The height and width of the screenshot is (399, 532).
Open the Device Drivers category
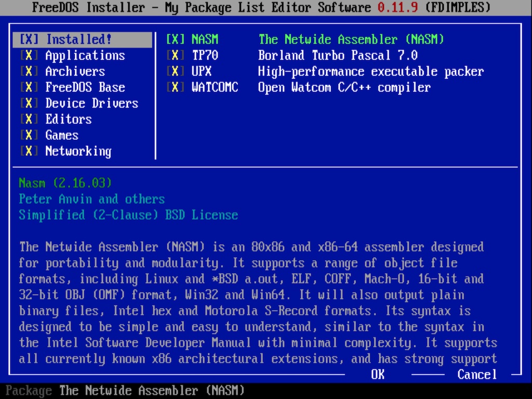pos(91,103)
